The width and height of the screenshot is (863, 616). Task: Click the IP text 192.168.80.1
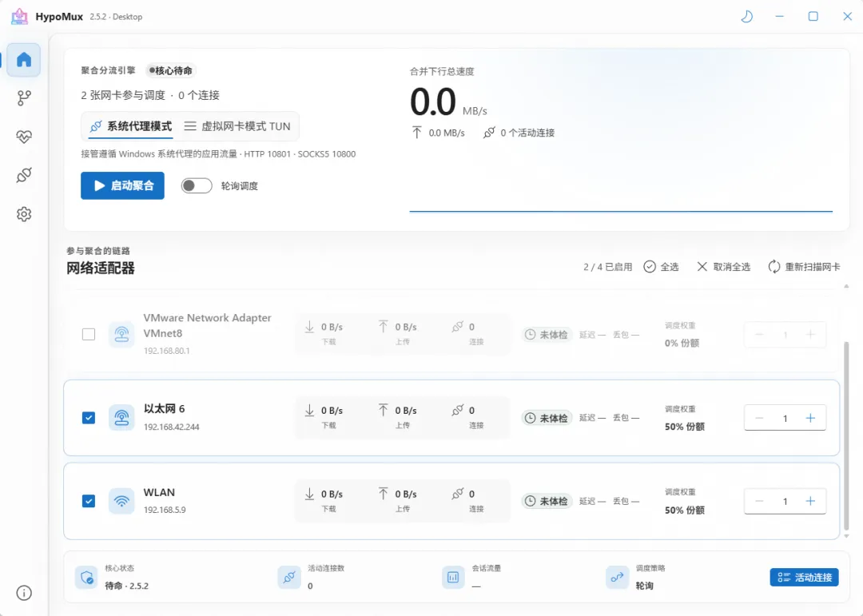click(167, 351)
